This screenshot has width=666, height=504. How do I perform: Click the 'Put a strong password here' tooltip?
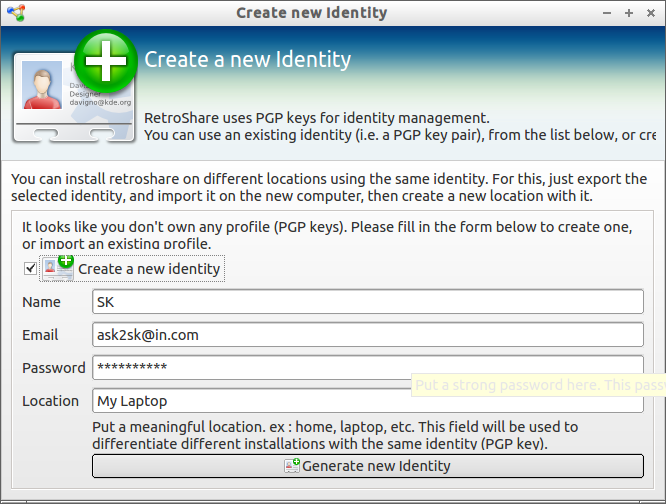point(539,385)
